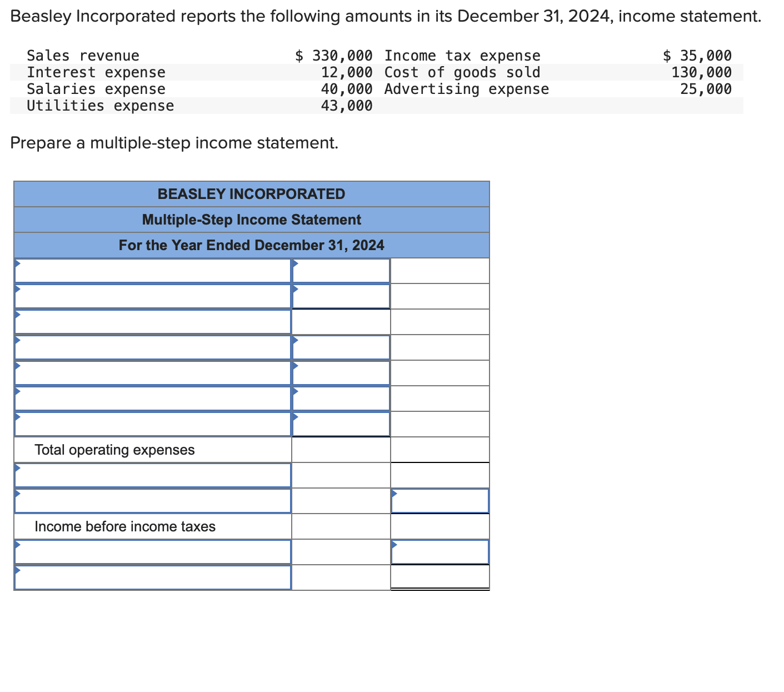Click the BEASLEY INCORPORATED table header

point(252,194)
